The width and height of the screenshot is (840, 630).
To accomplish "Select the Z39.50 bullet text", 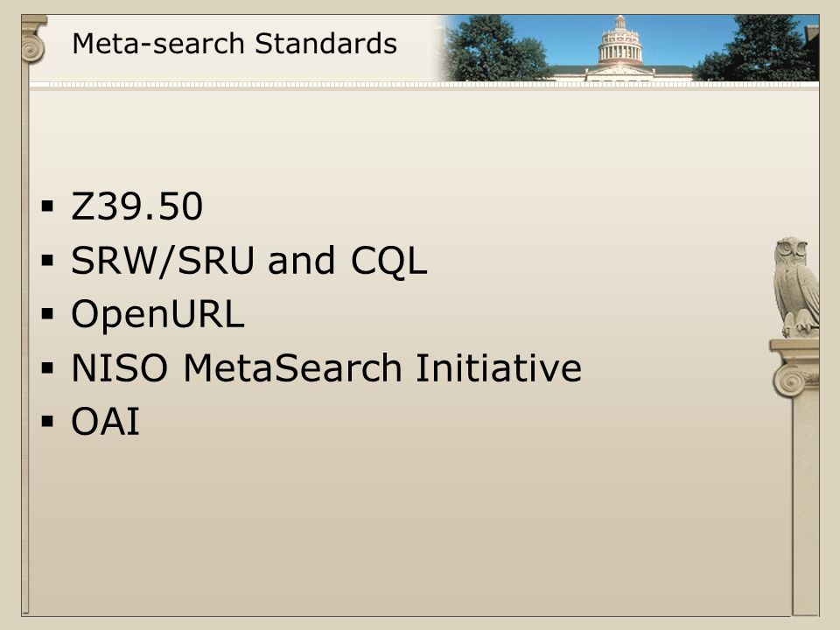I will [x=137, y=206].
